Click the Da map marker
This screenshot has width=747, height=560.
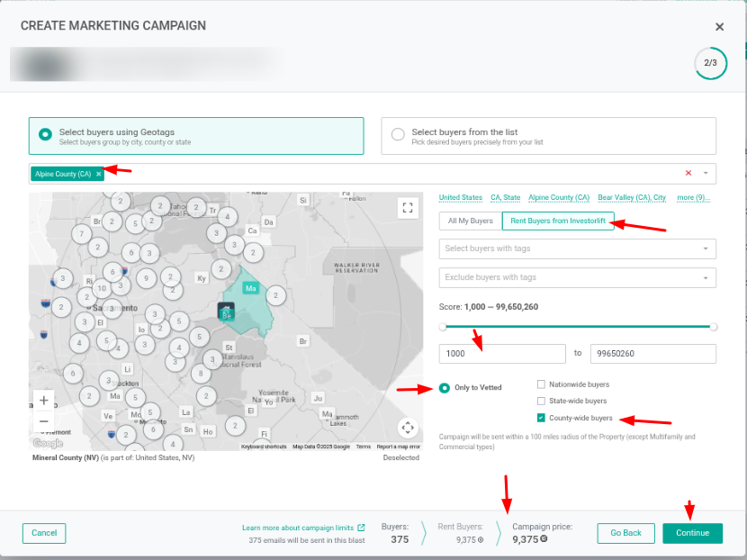[x=269, y=222]
